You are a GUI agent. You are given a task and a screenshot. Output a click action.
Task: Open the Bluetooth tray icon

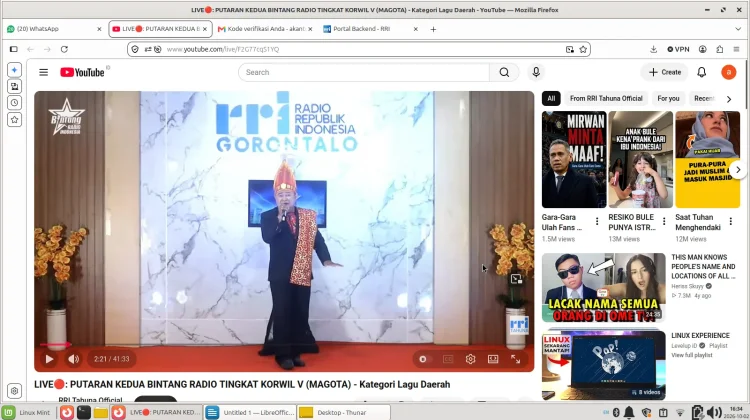click(x=617, y=412)
